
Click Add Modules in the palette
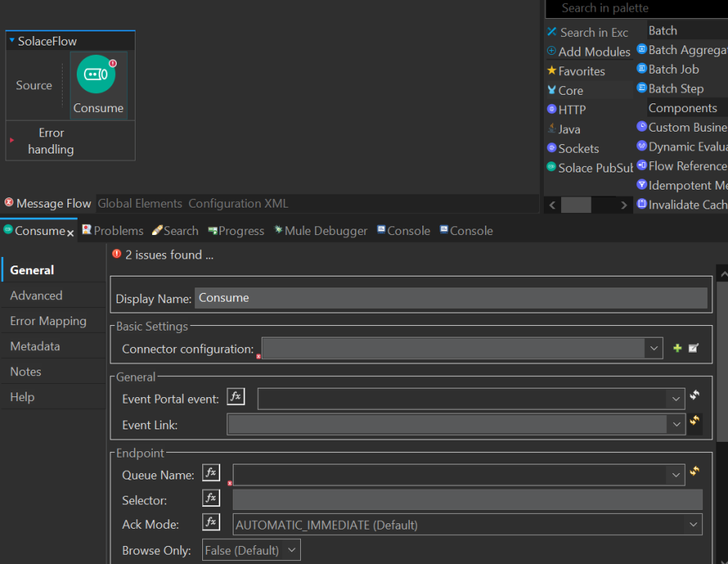pyautogui.click(x=589, y=52)
